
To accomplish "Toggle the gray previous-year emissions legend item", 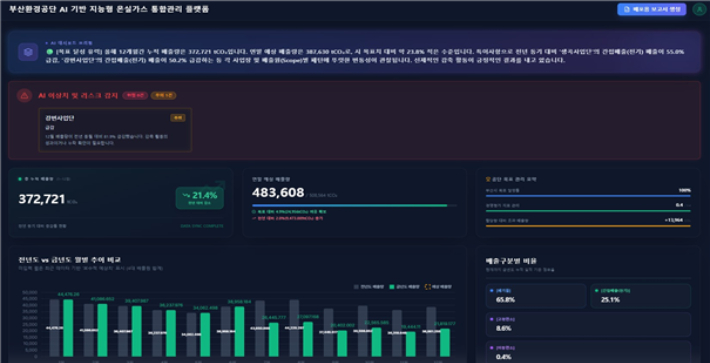I will click(369, 287).
